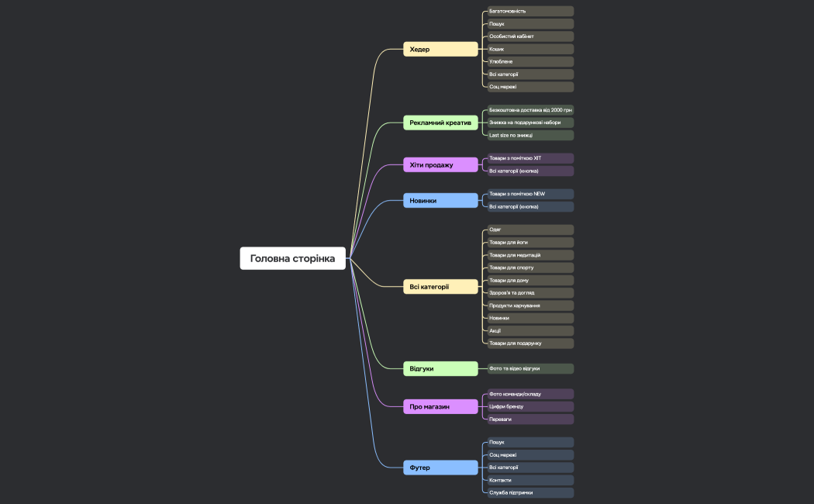Image resolution: width=814 pixels, height=504 pixels.
Task: Click the "Багатомовність" subnode
Action: point(530,12)
